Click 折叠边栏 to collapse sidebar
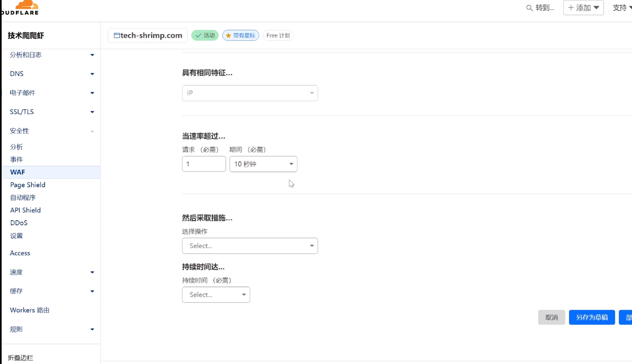The image size is (632, 364). coord(20,357)
